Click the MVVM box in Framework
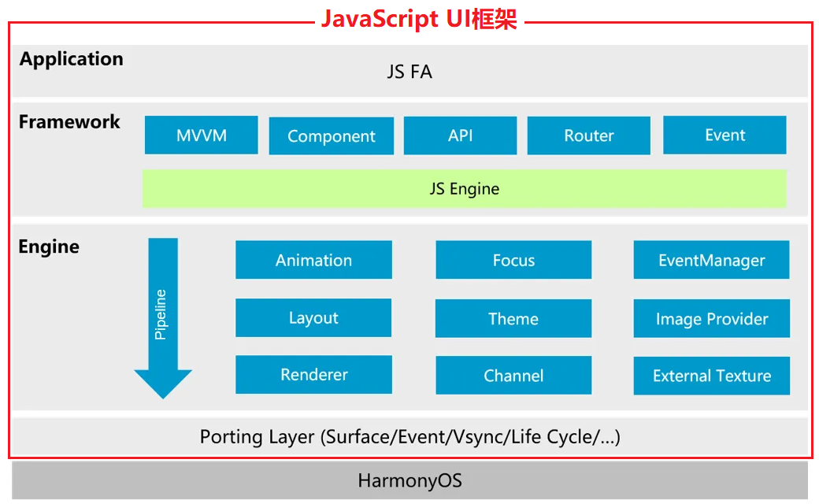The height and width of the screenshot is (504, 819). 201,135
